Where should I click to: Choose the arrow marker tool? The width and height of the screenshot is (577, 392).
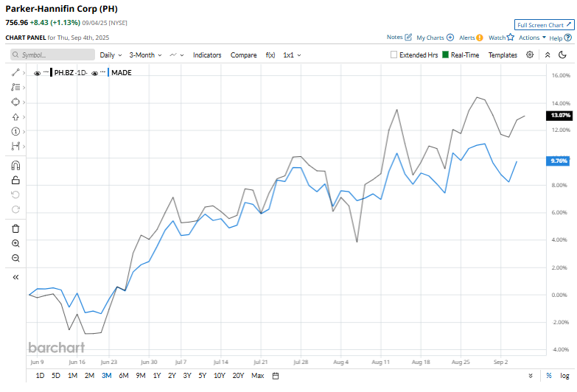tap(15, 116)
